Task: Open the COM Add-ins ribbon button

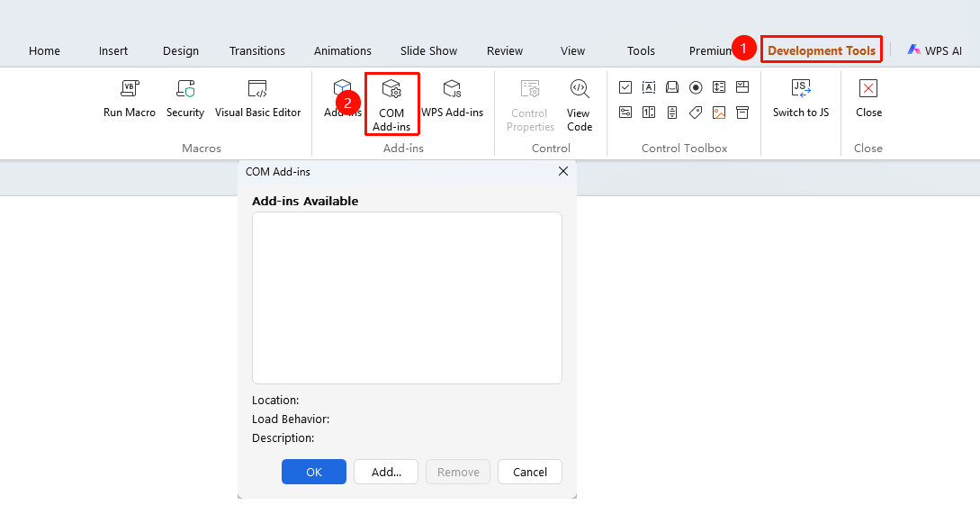Action: pyautogui.click(x=391, y=104)
